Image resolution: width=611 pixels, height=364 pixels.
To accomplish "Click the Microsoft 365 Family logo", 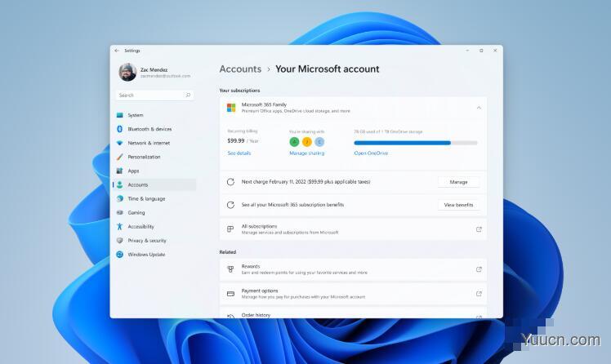I will 231,108.
